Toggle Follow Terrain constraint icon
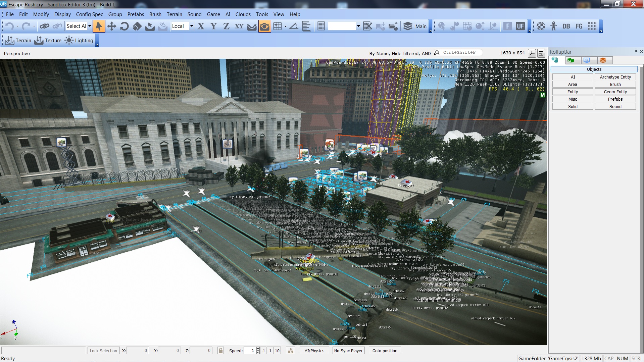This screenshot has height=362, width=644. pos(252,26)
